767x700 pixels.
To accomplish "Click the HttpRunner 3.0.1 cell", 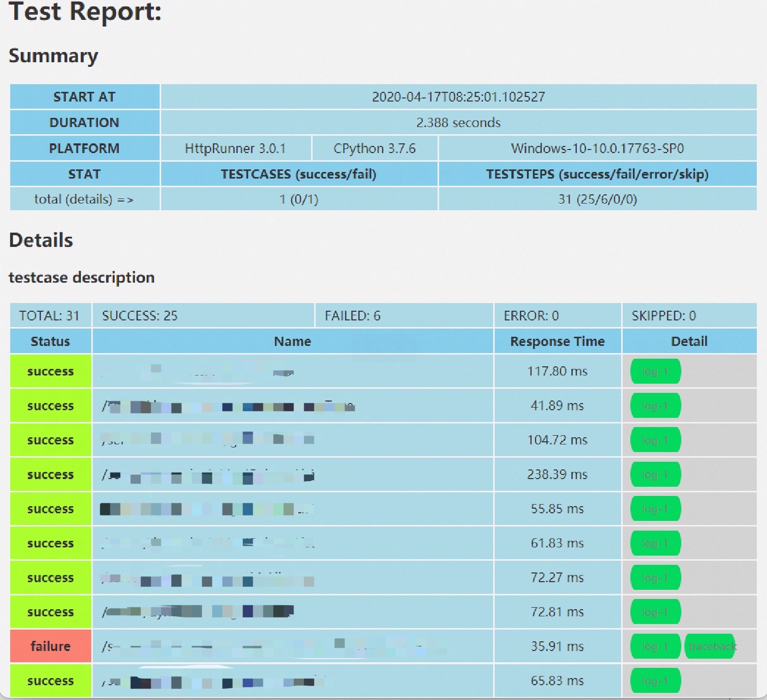I will click(236, 148).
